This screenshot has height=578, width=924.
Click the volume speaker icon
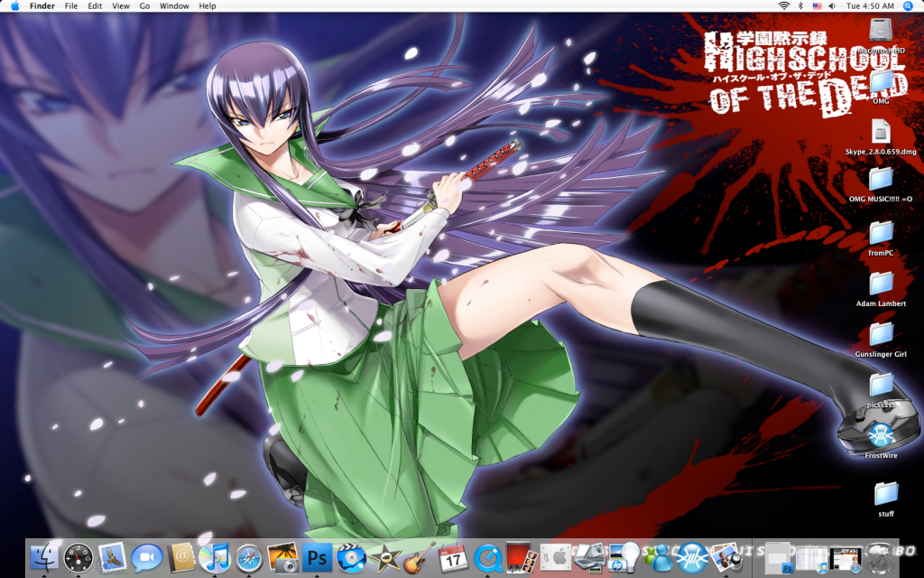point(832,6)
